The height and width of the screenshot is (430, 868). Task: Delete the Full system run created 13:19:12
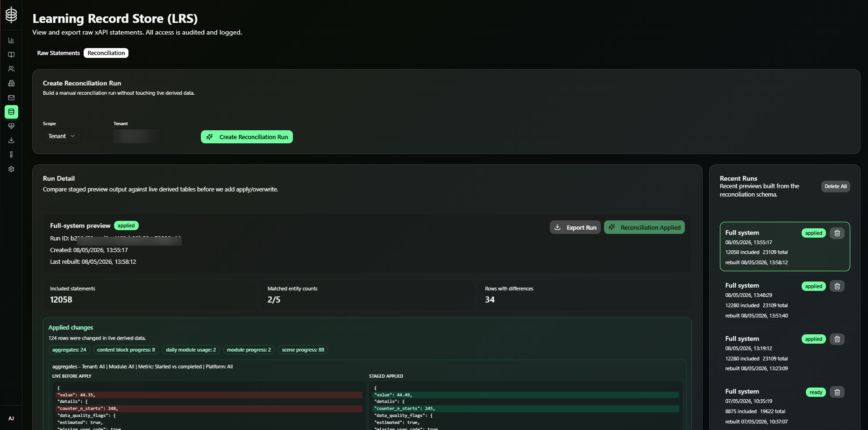(837, 339)
